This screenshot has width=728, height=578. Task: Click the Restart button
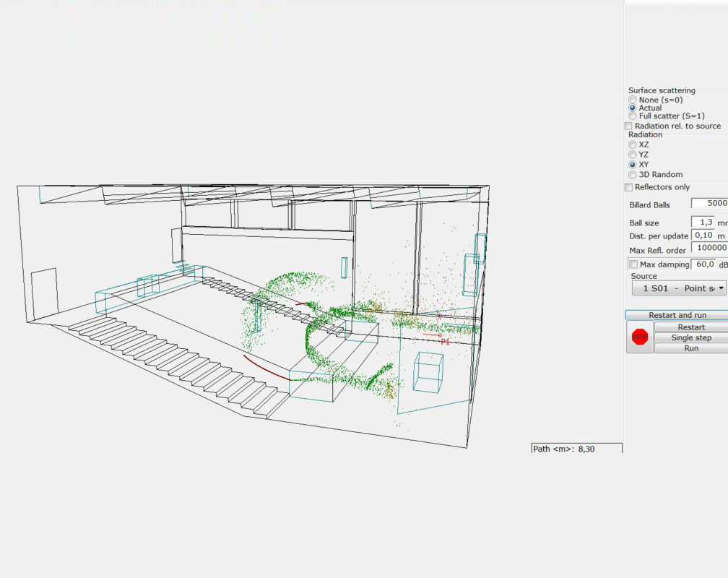click(691, 327)
